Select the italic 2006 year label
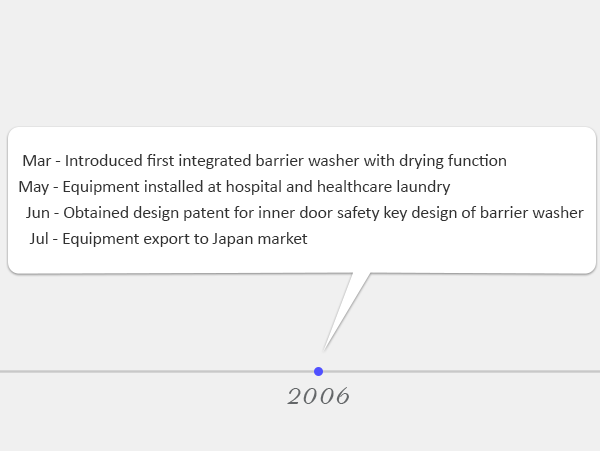 pyautogui.click(x=319, y=396)
